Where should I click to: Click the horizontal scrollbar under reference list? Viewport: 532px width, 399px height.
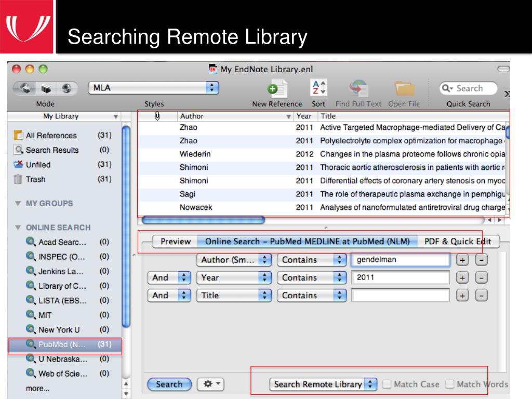(203, 220)
